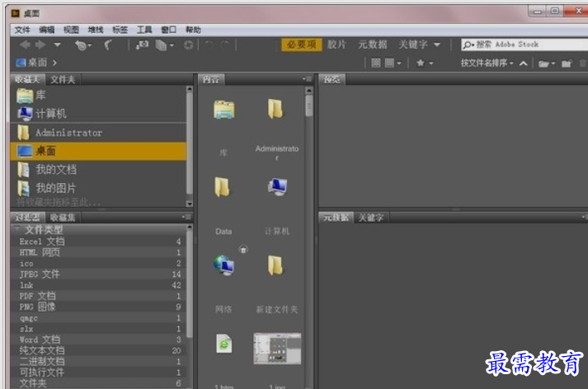Click the thumbnail quality options icon

pyautogui.click(x=376, y=63)
